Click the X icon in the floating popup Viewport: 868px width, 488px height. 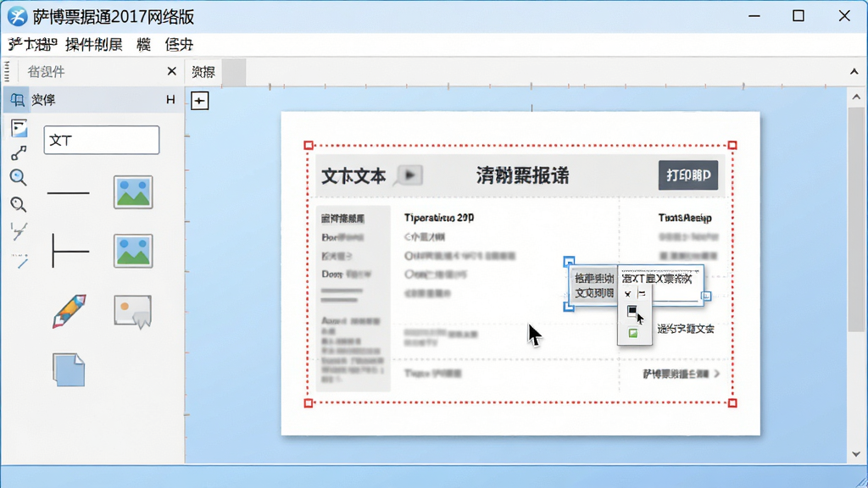[628, 294]
